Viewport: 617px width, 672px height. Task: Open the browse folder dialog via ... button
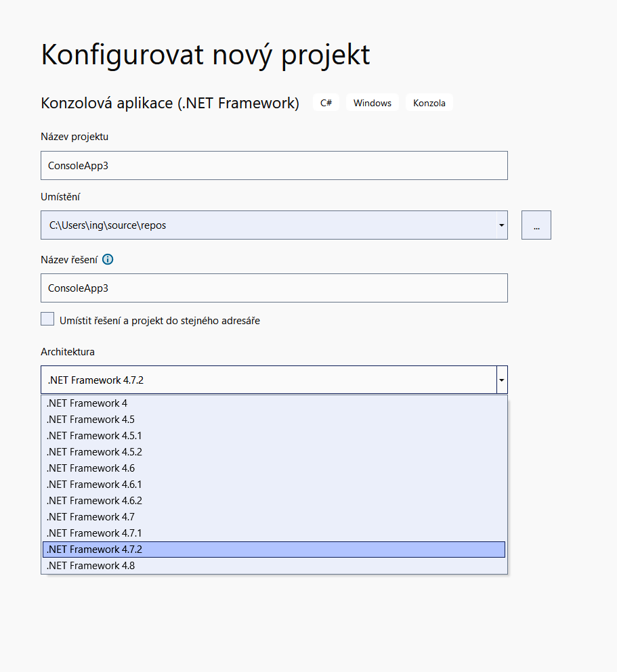coord(536,225)
